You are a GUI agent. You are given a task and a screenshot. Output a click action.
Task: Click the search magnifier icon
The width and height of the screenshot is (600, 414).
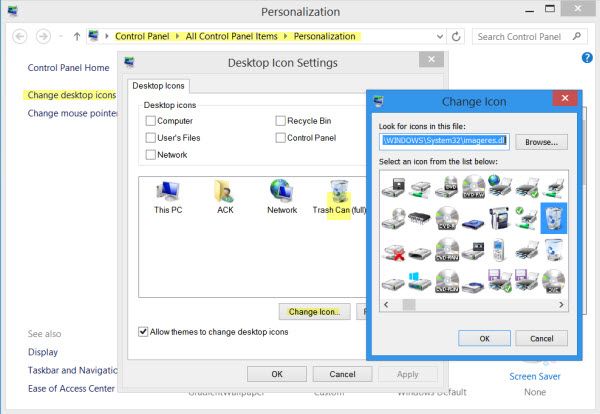pyautogui.click(x=577, y=36)
